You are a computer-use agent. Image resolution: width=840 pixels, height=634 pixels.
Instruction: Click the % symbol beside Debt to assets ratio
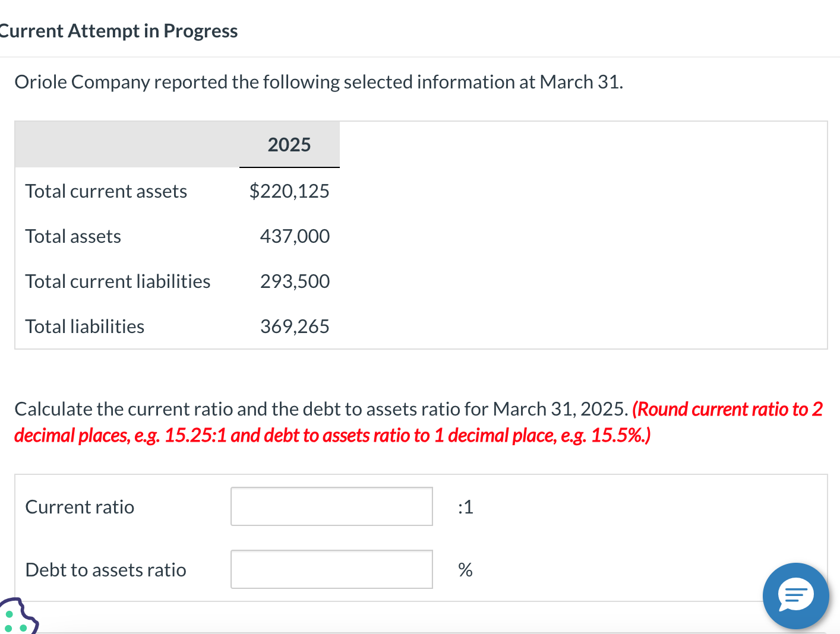[465, 569]
